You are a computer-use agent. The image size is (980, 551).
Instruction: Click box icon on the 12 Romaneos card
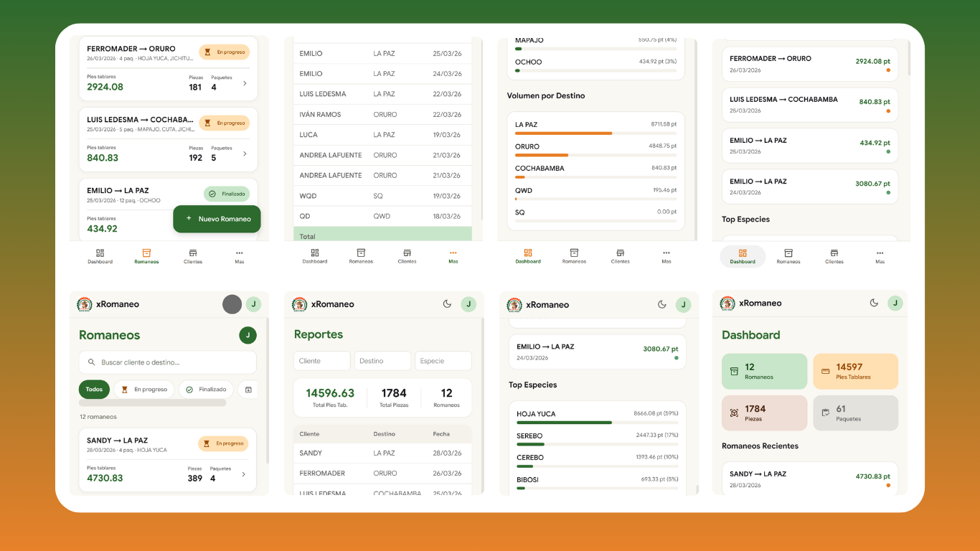[x=734, y=372]
